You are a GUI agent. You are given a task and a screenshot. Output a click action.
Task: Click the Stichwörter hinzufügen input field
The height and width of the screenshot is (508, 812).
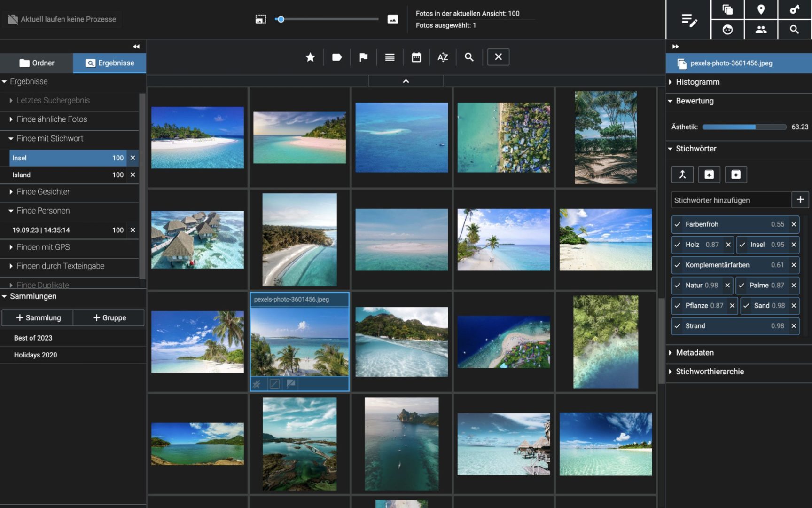click(x=731, y=200)
